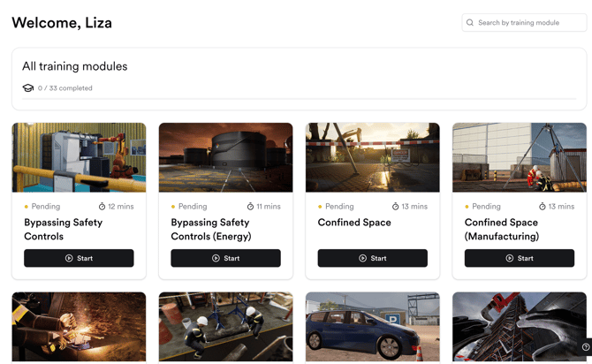Click the Bypassing Safety Controls (Energy) title
The height and width of the screenshot is (364, 592).
(211, 229)
